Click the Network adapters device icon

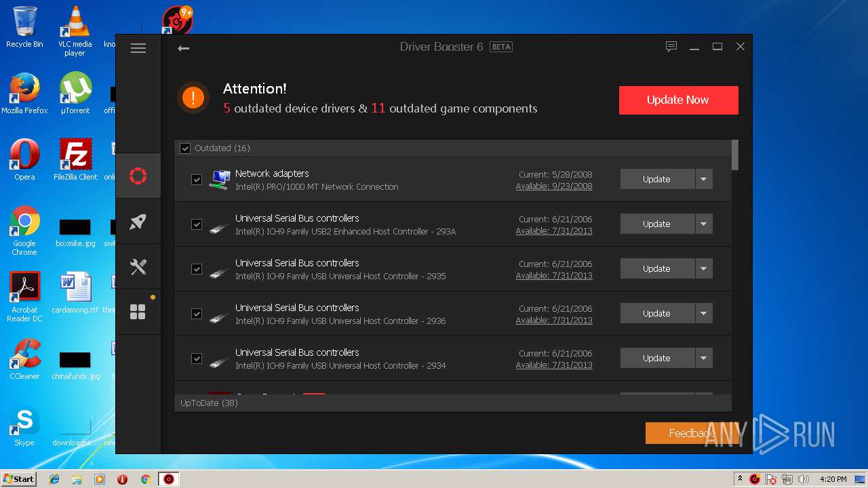pyautogui.click(x=219, y=180)
